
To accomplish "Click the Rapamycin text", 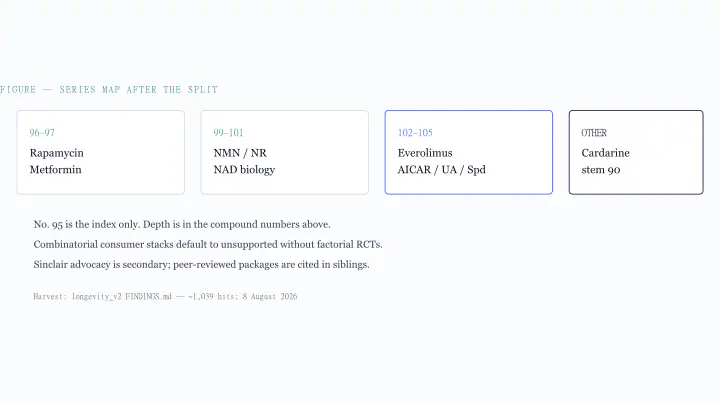I will tap(57, 153).
